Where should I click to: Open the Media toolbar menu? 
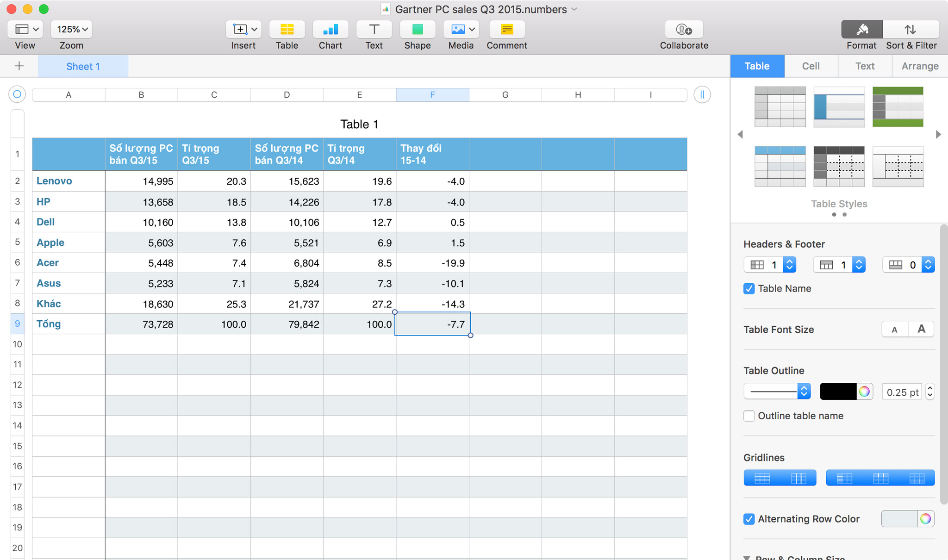461,29
